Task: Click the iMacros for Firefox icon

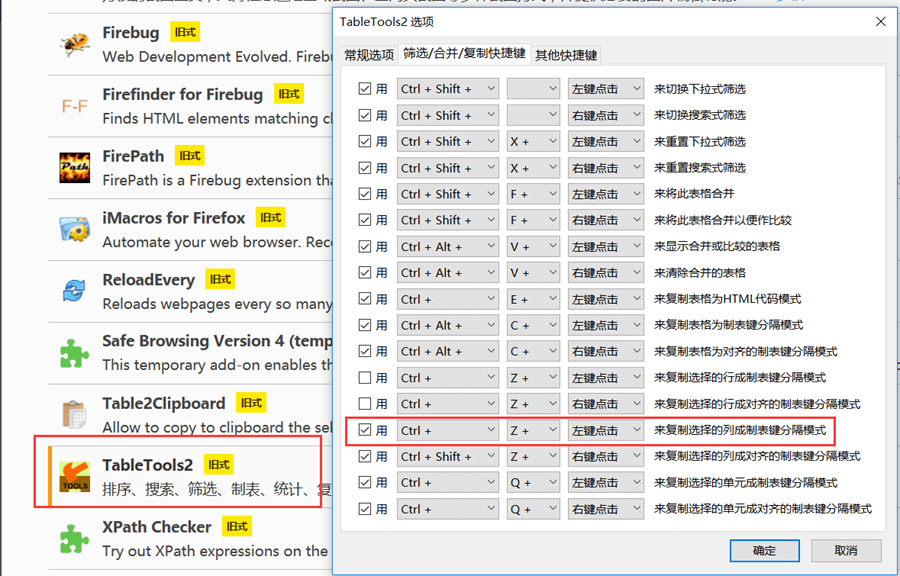Action: coord(75,229)
